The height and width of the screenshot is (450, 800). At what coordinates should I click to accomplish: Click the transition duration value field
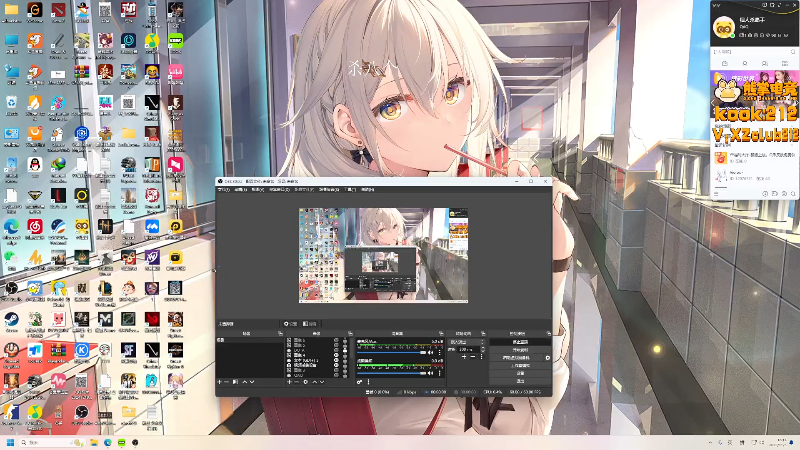(x=468, y=349)
